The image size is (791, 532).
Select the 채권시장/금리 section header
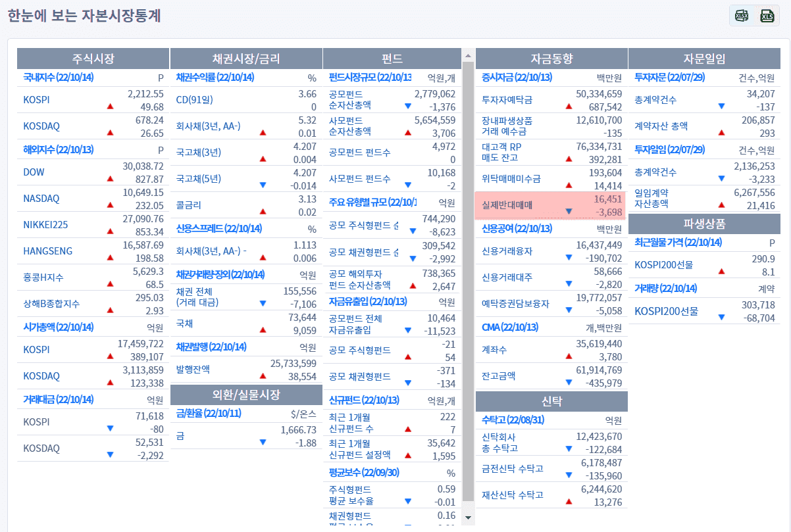coord(246,59)
